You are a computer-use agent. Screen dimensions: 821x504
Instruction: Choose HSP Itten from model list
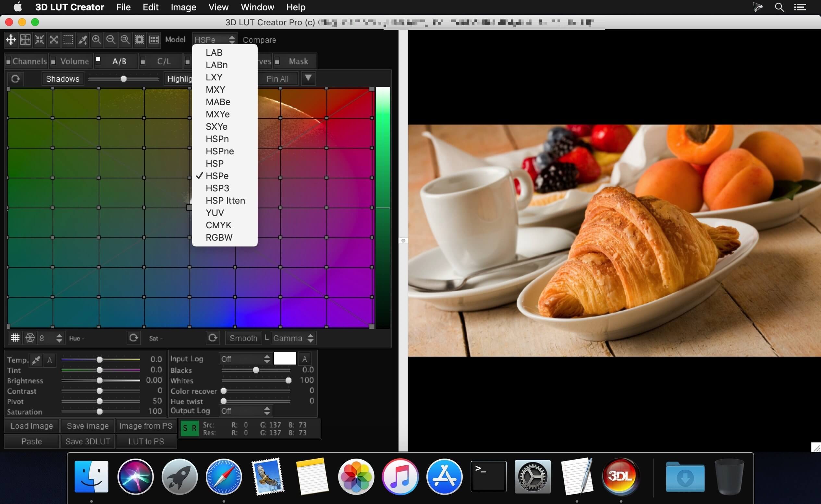point(225,201)
